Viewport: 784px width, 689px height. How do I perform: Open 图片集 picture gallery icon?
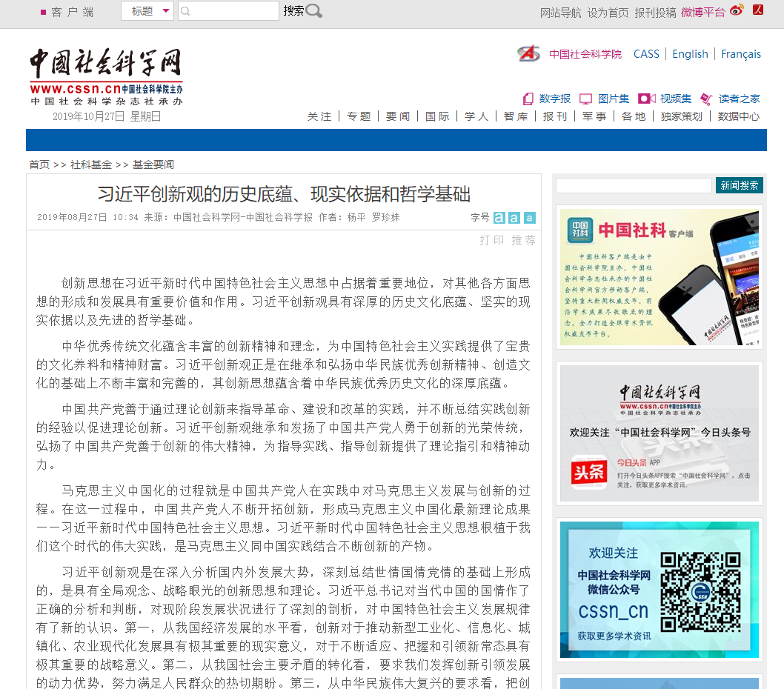[585, 99]
